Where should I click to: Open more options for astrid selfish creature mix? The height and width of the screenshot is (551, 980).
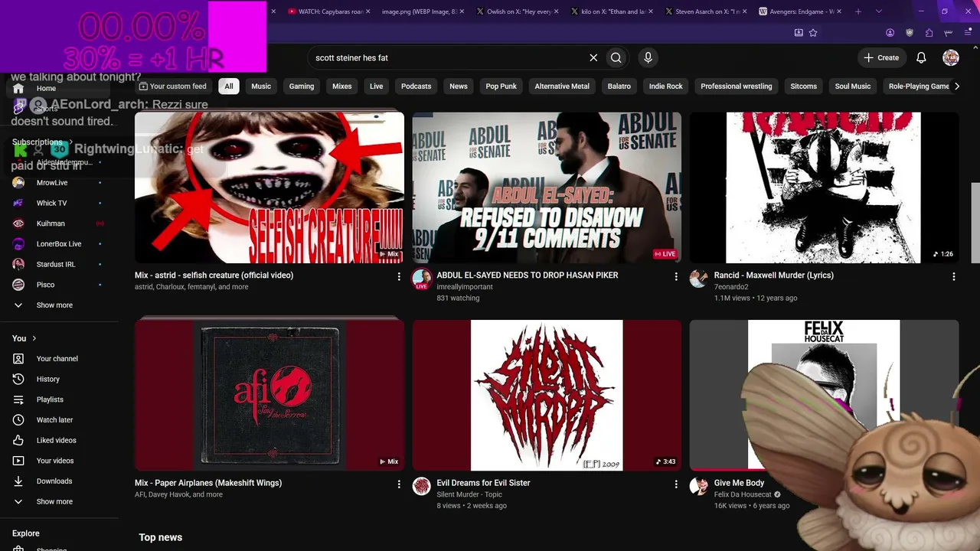[x=399, y=276]
